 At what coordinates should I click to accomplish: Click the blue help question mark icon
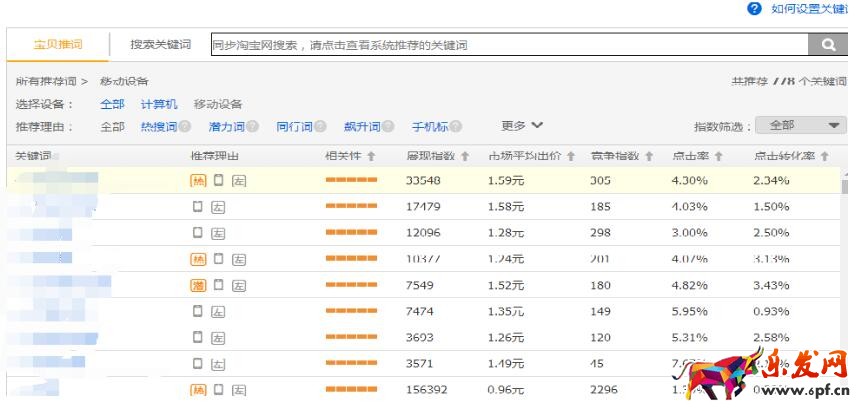pyautogui.click(x=755, y=9)
